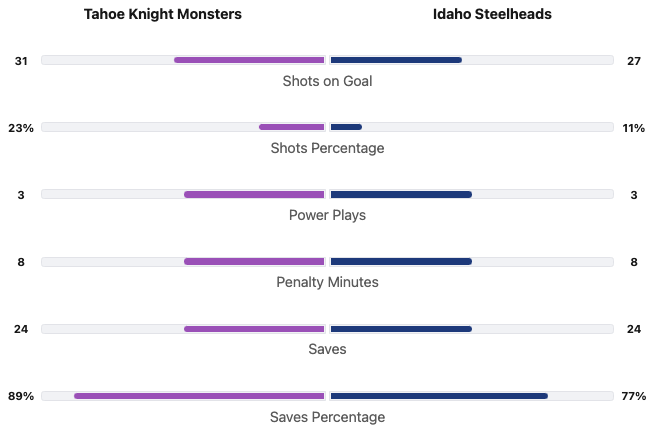Click Idaho's blue Penalty Minutes bar
This screenshot has width=655, height=429.
(x=401, y=261)
